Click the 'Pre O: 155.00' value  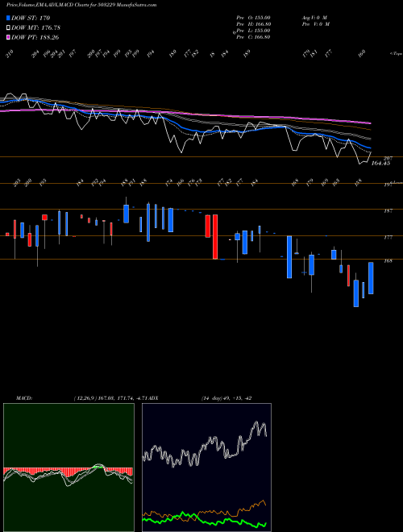click(253, 18)
